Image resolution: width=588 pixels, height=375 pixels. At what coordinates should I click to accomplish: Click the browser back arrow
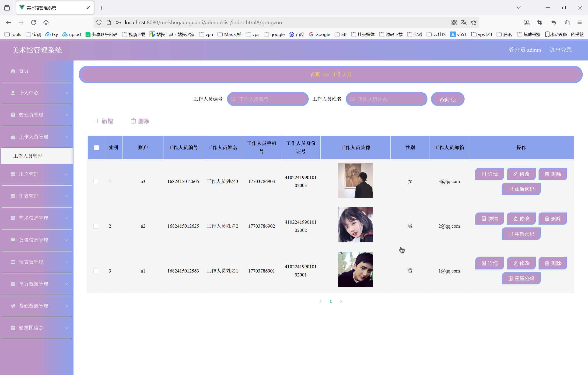point(9,22)
